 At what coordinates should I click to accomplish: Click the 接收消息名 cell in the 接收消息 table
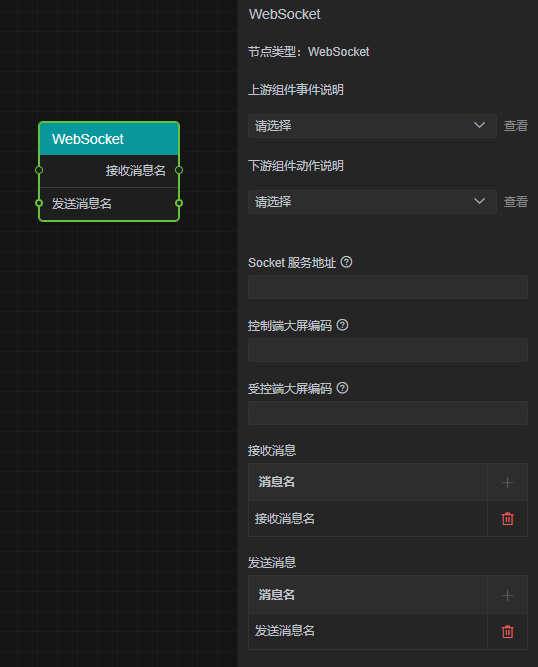(367, 519)
